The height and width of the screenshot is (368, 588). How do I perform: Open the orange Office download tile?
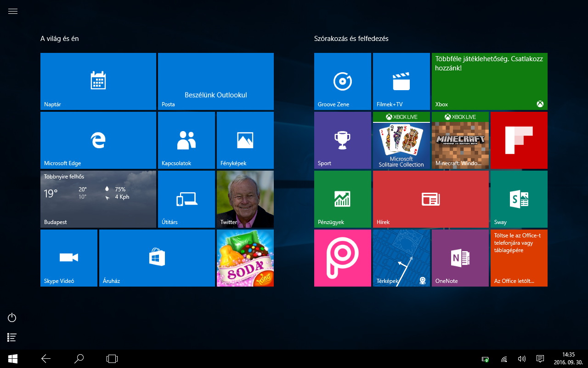click(519, 258)
